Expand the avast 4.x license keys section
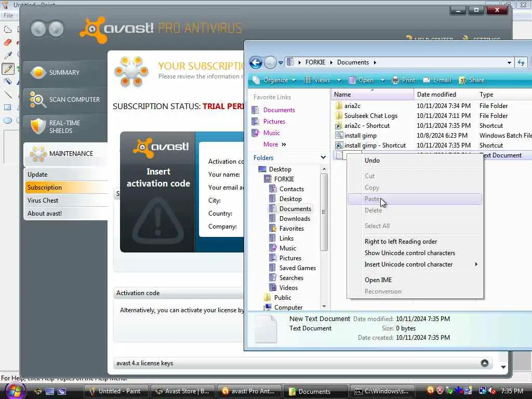 pyautogui.click(x=485, y=363)
